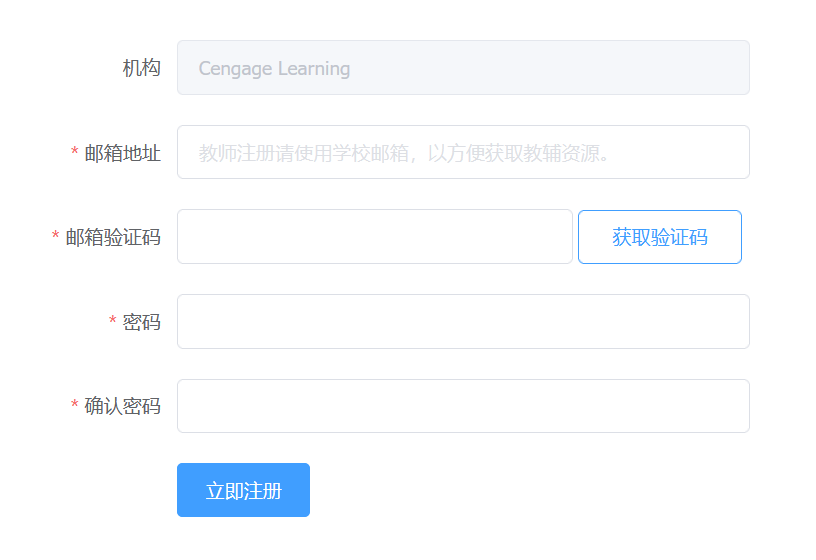Submit form with 立即注册 button
Screen dimensions: 816x560
pyautogui.click(x=243, y=490)
